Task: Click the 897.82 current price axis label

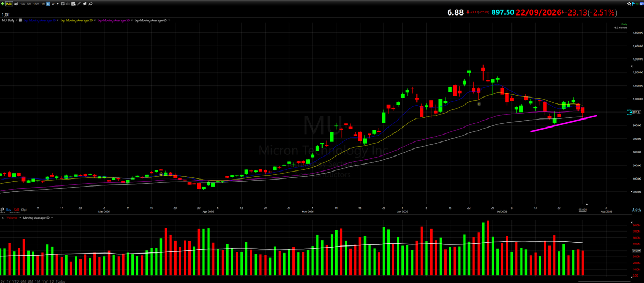Action: pyautogui.click(x=637, y=112)
